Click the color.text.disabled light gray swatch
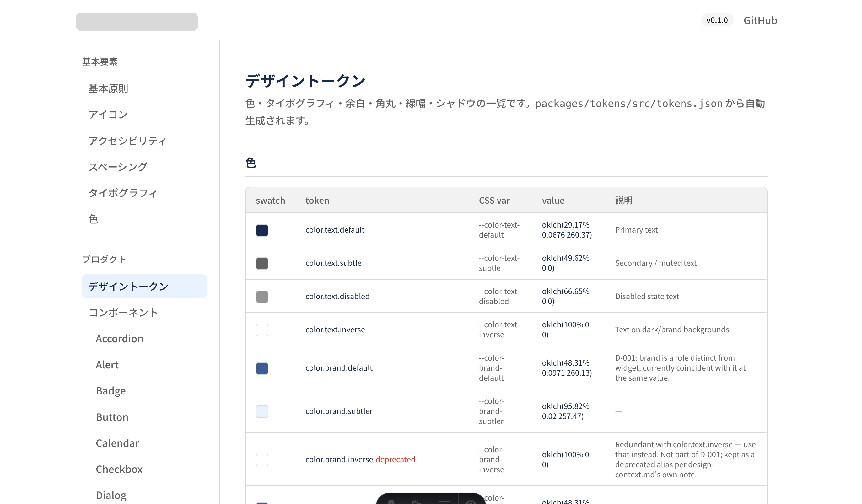Screen dimensions: 862x504 [262, 297]
